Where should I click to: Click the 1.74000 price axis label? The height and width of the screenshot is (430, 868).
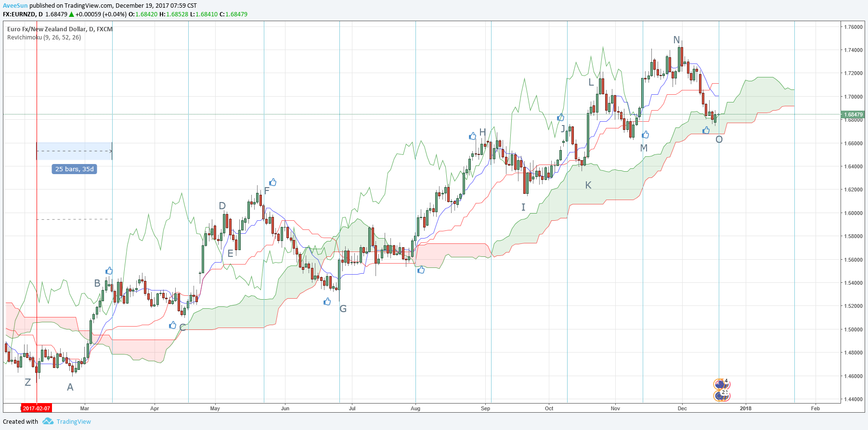pyautogui.click(x=853, y=50)
